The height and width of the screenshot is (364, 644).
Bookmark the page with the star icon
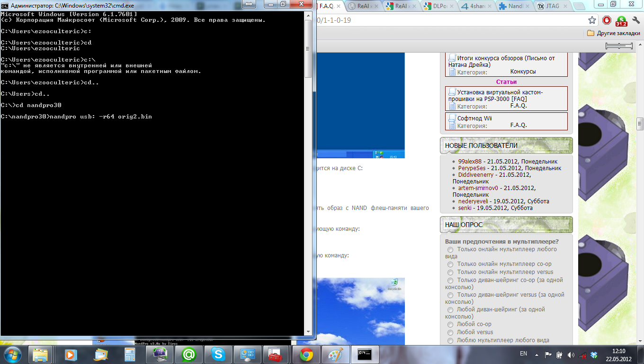click(x=592, y=20)
